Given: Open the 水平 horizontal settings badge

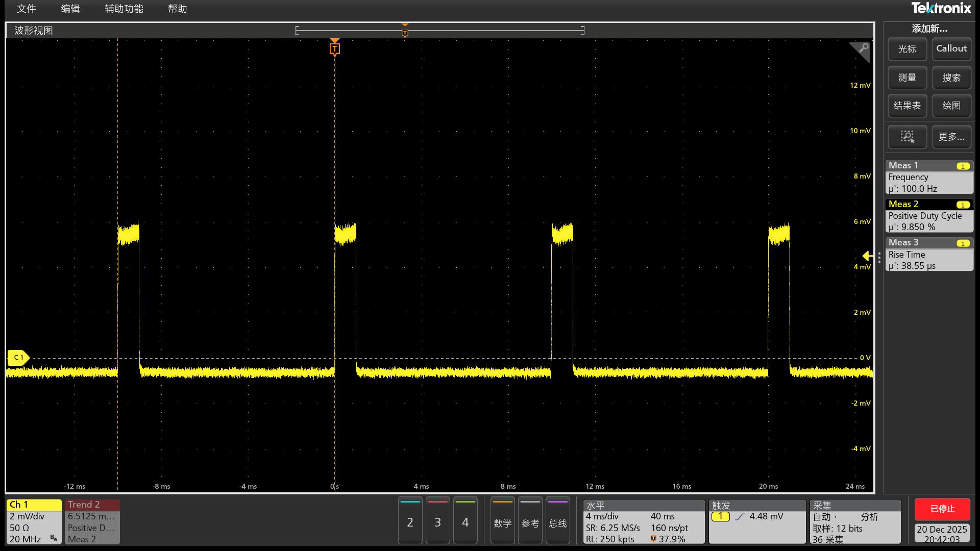Looking at the screenshot, I should (x=643, y=521).
